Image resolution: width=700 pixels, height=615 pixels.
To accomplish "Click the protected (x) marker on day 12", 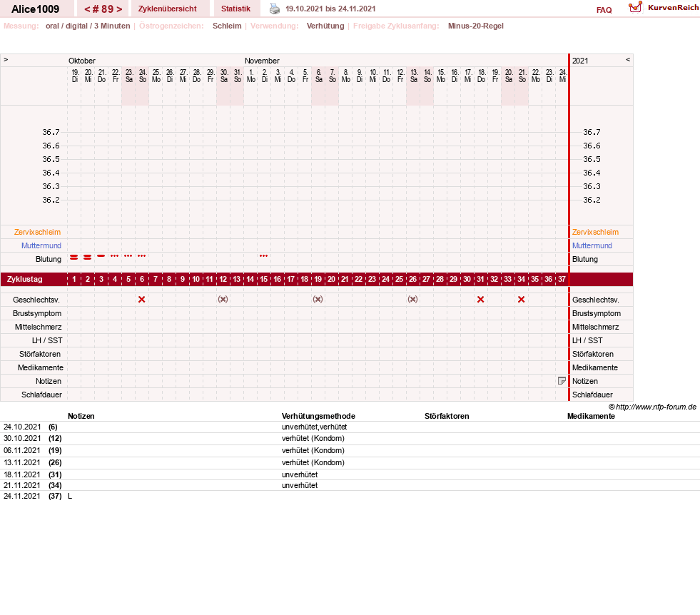I will pos(223,300).
